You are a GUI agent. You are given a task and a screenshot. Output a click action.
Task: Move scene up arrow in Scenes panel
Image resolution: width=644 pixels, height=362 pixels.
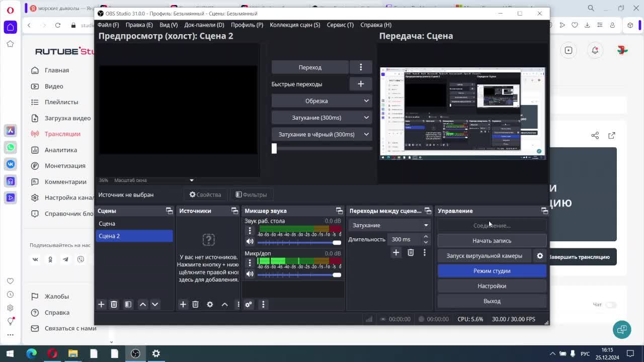143,304
